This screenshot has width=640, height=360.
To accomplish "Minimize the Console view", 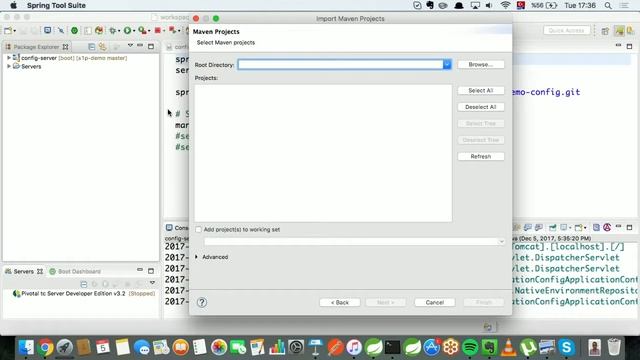I will pos(618,227).
